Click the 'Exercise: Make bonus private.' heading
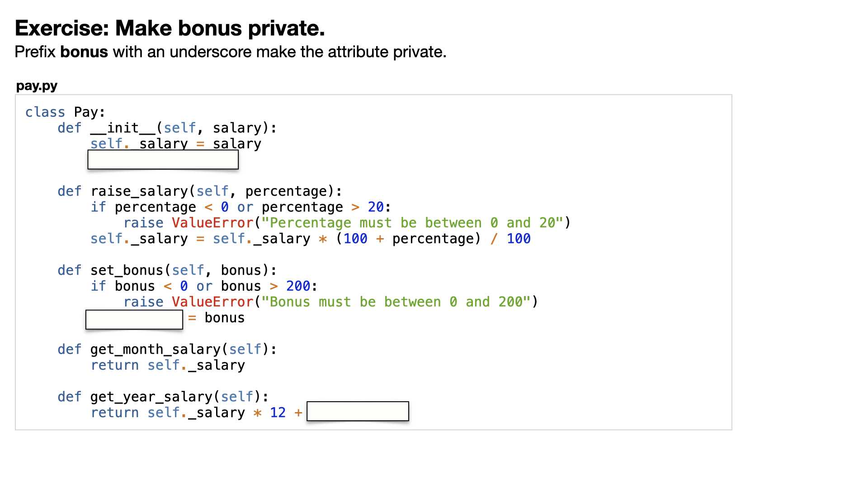Screen dimensions: 868x488 point(170,28)
